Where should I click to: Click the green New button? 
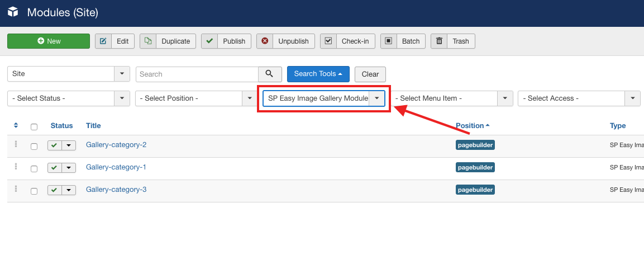49,41
